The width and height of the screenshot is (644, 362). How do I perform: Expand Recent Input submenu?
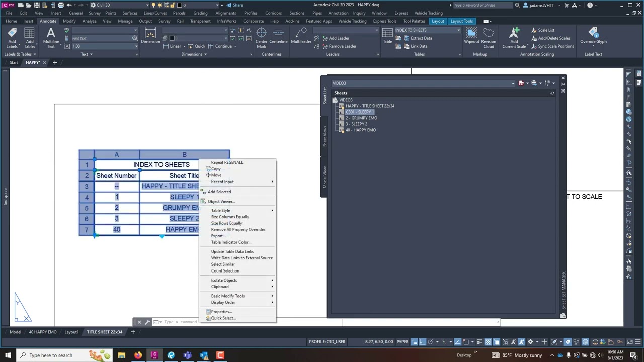242,182
